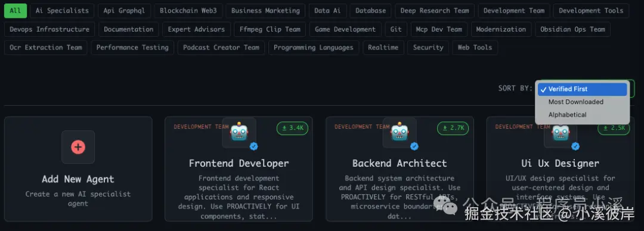The width and height of the screenshot is (644, 231).
Task: Filter by Deep Research Team category
Action: pyautogui.click(x=435, y=11)
